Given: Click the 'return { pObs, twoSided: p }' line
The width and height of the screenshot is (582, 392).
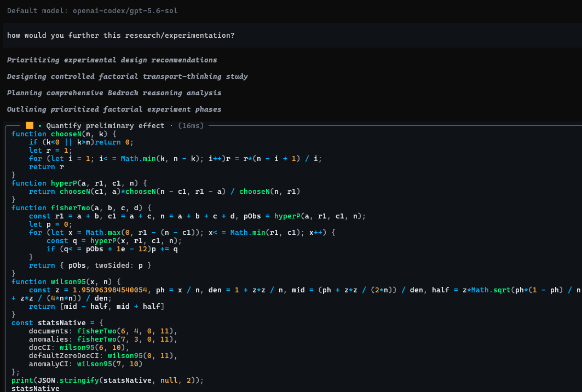Looking at the screenshot, I should (90, 266).
